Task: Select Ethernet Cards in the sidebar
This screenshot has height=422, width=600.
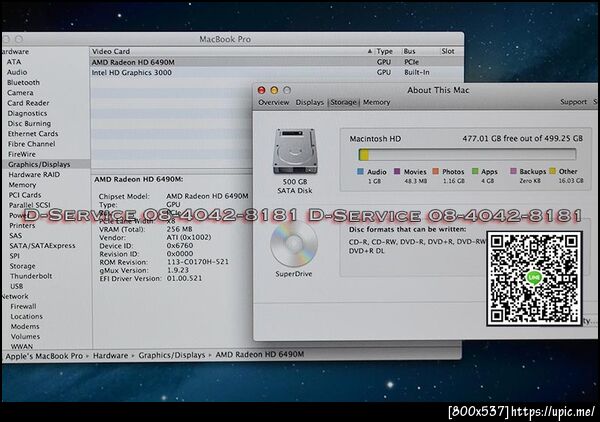Action: [33, 134]
